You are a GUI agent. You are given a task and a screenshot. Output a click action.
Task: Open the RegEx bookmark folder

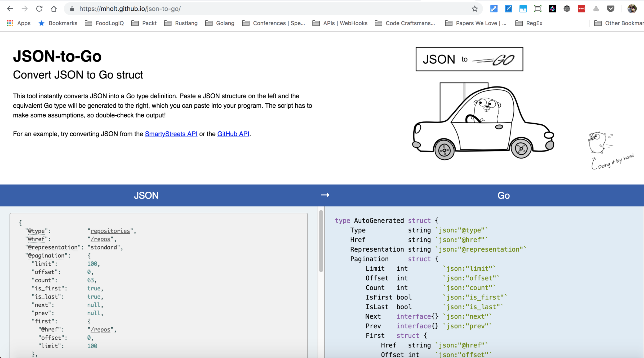529,23
